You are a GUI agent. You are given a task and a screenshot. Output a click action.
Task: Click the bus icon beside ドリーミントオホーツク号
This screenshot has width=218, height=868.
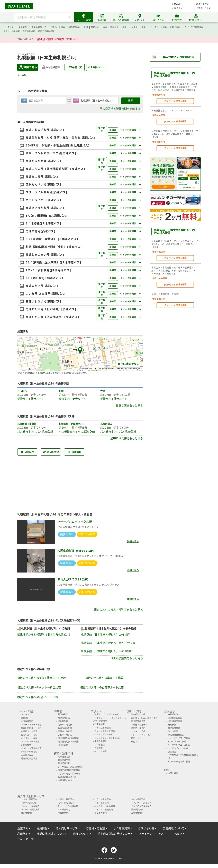pyautogui.click(x=22, y=153)
